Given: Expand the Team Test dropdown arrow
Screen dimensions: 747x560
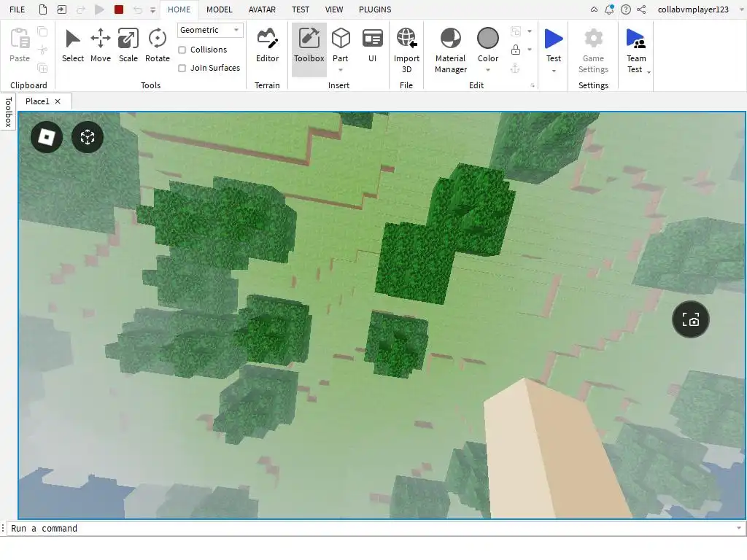Looking at the screenshot, I should pyautogui.click(x=649, y=72).
